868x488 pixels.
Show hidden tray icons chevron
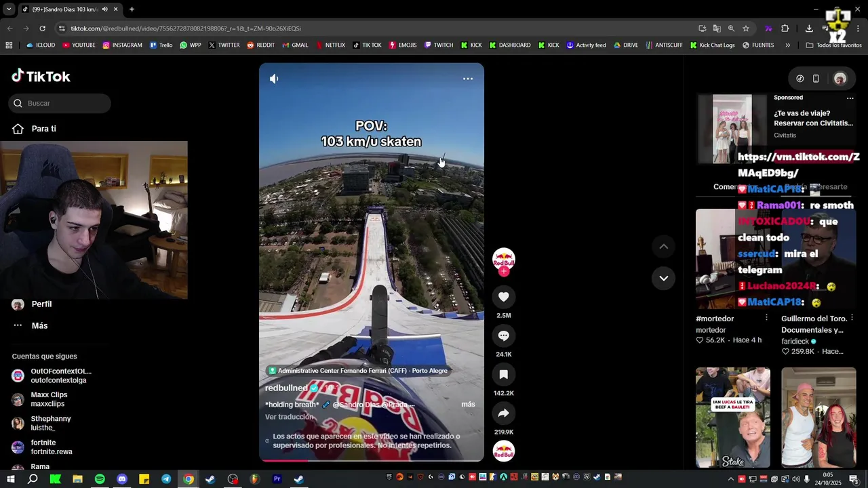[730, 479]
